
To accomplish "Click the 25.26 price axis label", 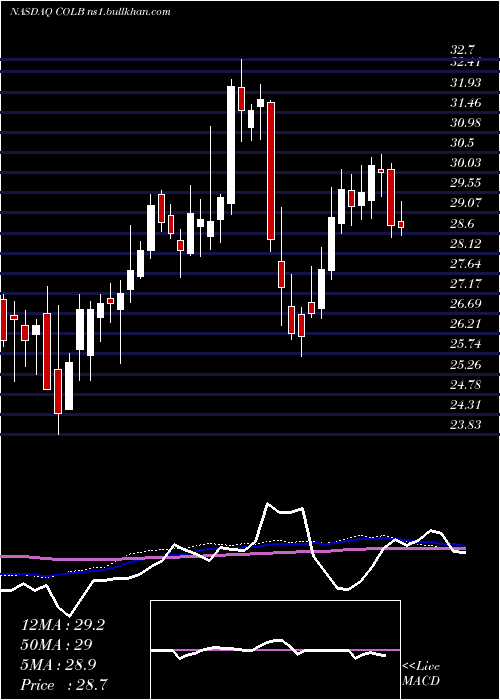I will tap(466, 365).
